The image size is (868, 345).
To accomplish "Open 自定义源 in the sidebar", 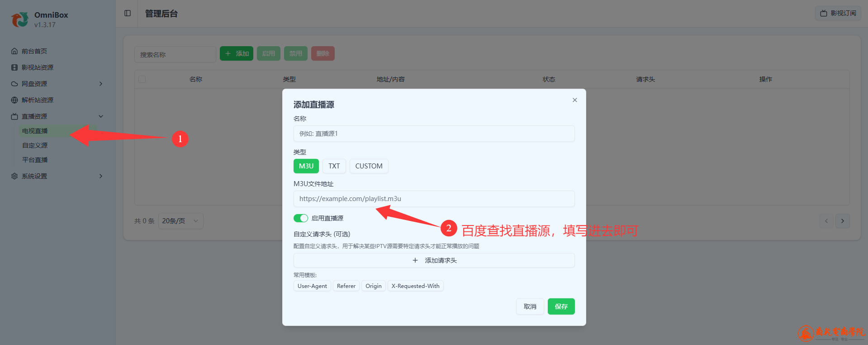I will 35,145.
